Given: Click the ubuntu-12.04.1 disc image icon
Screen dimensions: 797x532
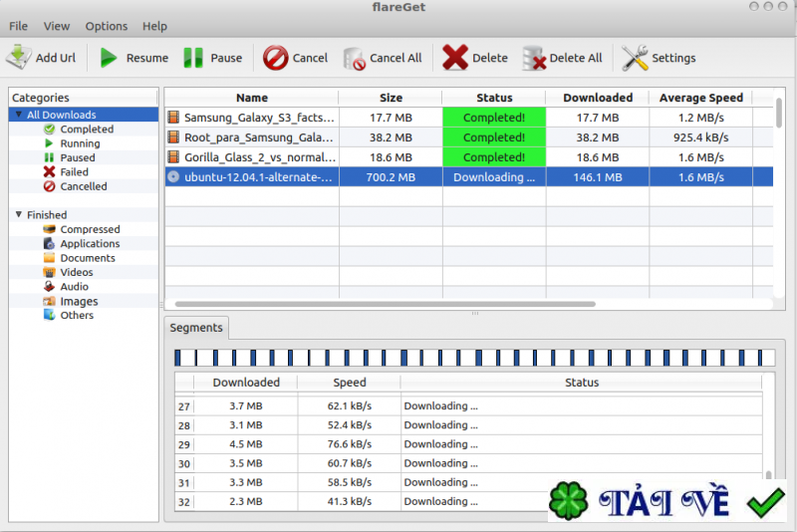Looking at the screenshot, I should pos(173,176).
